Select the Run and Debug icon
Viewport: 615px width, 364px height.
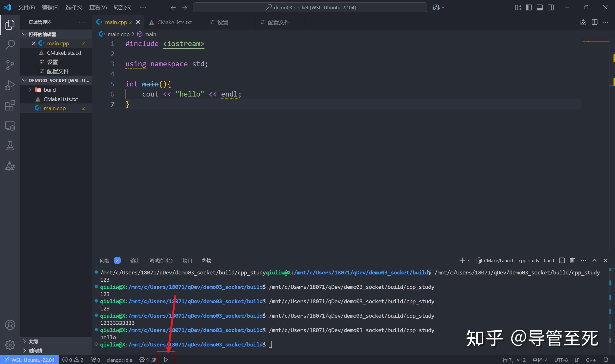point(10,85)
